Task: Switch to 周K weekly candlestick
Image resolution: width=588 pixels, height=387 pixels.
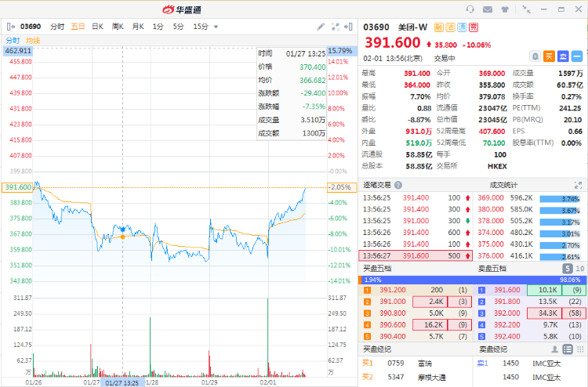Action: click(118, 27)
